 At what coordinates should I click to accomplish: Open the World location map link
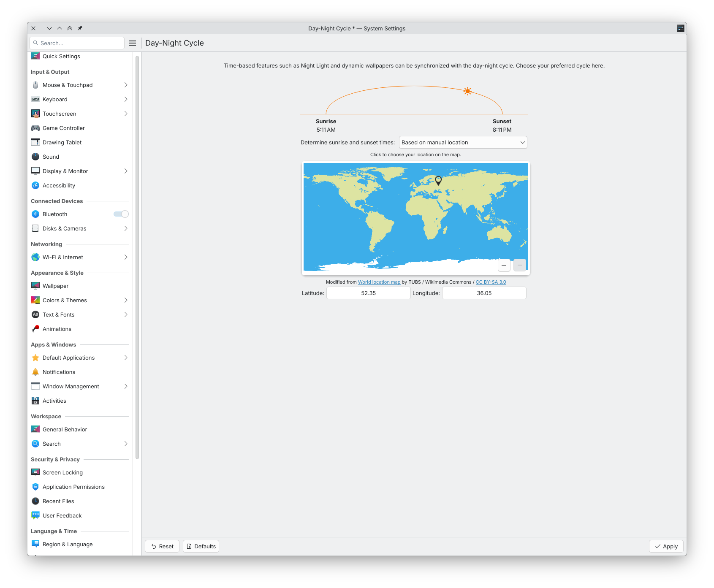click(379, 282)
